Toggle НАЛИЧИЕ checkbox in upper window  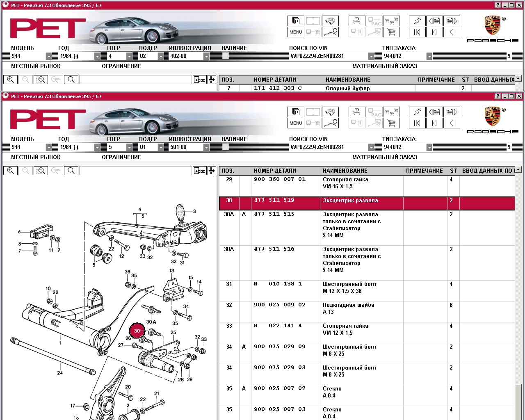pos(225,56)
